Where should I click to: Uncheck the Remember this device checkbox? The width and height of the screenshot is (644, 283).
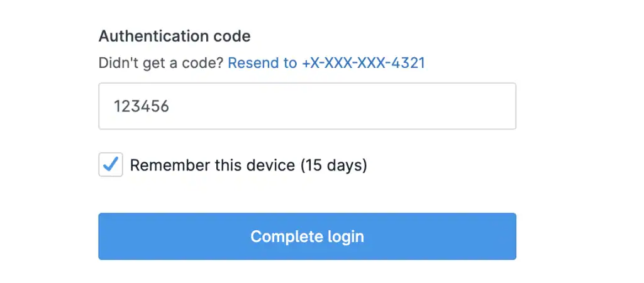tap(111, 165)
